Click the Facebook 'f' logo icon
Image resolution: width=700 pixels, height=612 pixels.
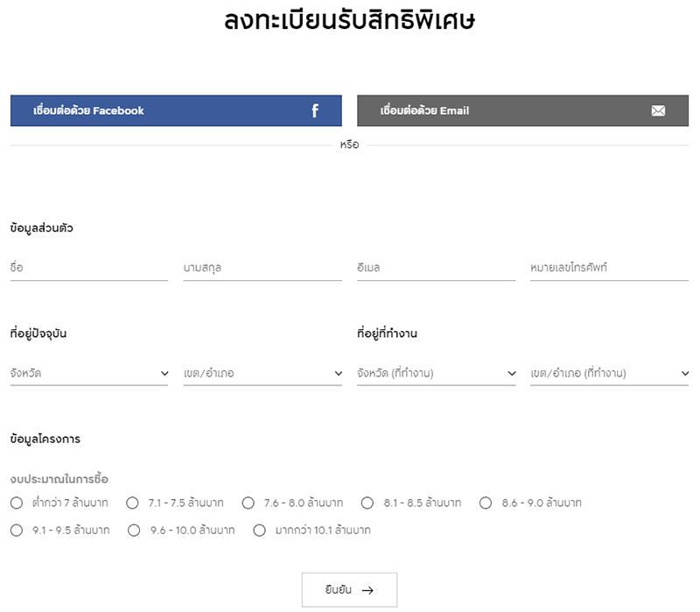(315, 111)
